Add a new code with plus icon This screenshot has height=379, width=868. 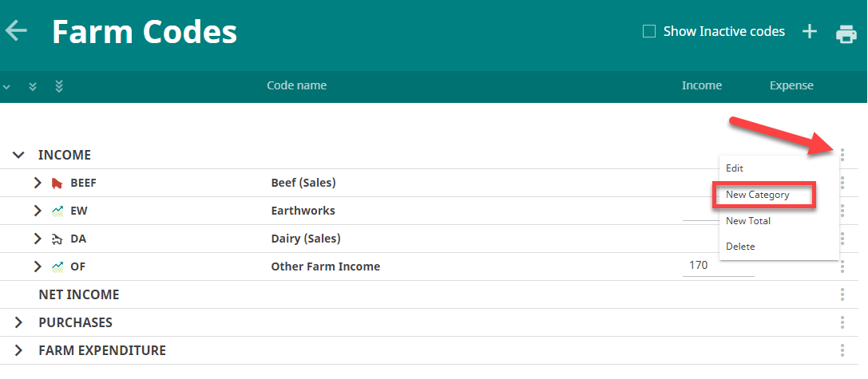tap(810, 32)
